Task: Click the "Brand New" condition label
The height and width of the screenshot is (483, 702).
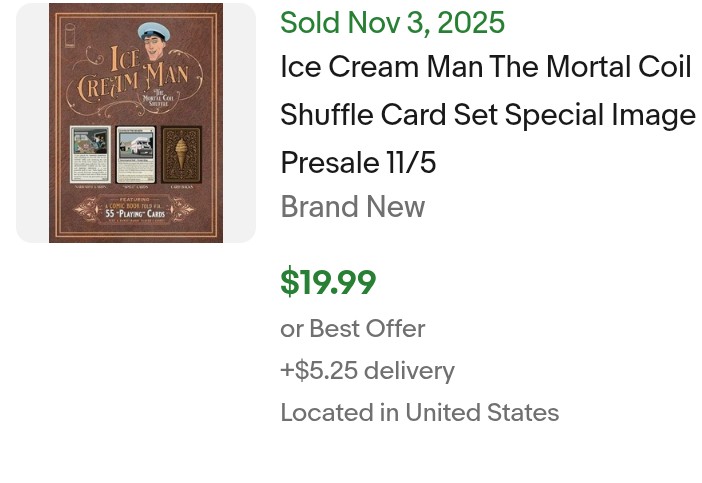Action: pyautogui.click(x=352, y=207)
